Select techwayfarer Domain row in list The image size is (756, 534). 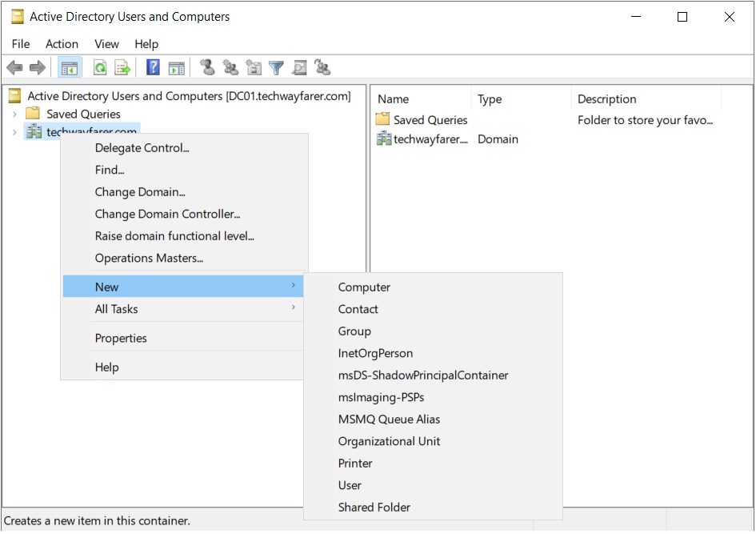coord(447,139)
